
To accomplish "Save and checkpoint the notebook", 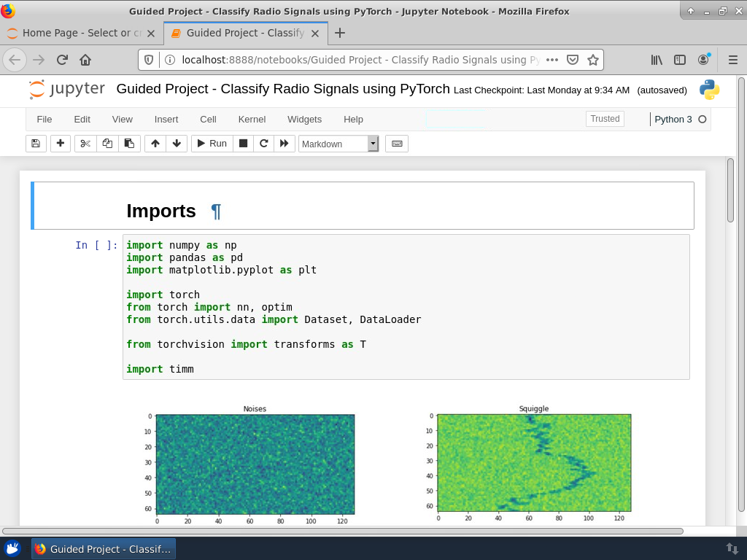I will 36,144.
